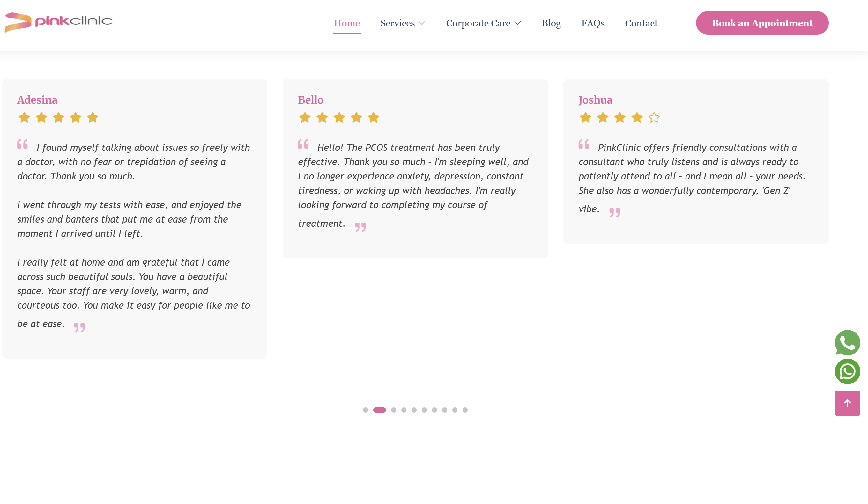Go to the Home menu item
Screen dimensions: 868x504
point(346,23)
